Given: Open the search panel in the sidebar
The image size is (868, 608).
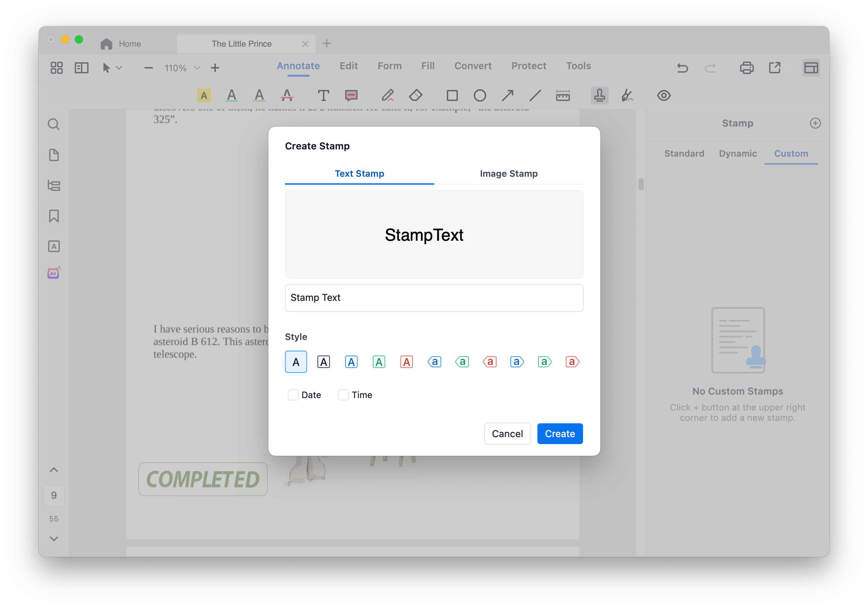Looking at the screenshot, I should [54, 124].
